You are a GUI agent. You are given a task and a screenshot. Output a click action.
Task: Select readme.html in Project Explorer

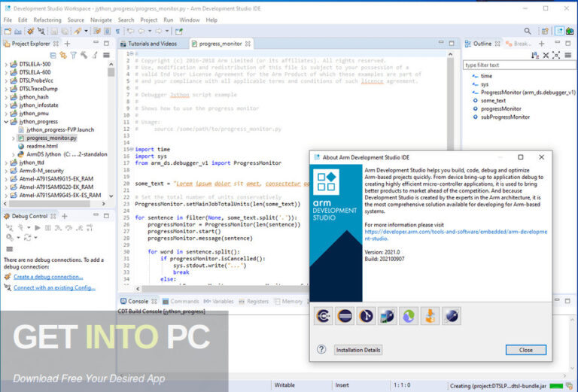[42, 146]
